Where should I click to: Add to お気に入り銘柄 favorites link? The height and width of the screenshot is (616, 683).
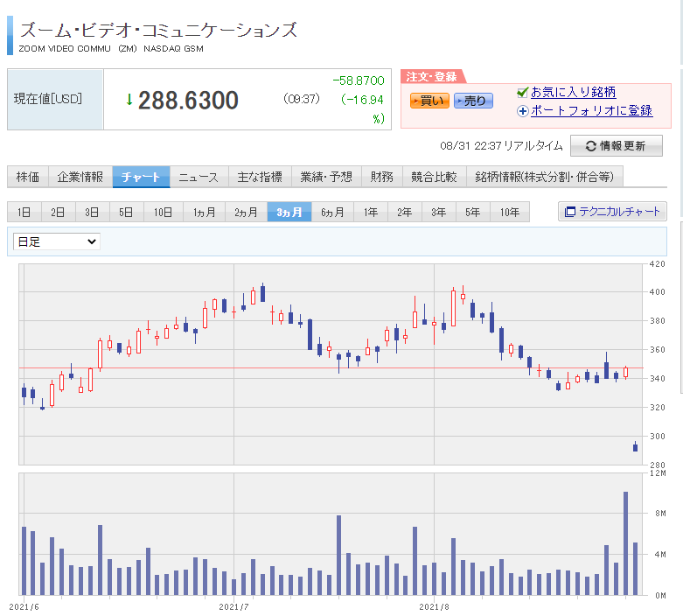[573, 92]
